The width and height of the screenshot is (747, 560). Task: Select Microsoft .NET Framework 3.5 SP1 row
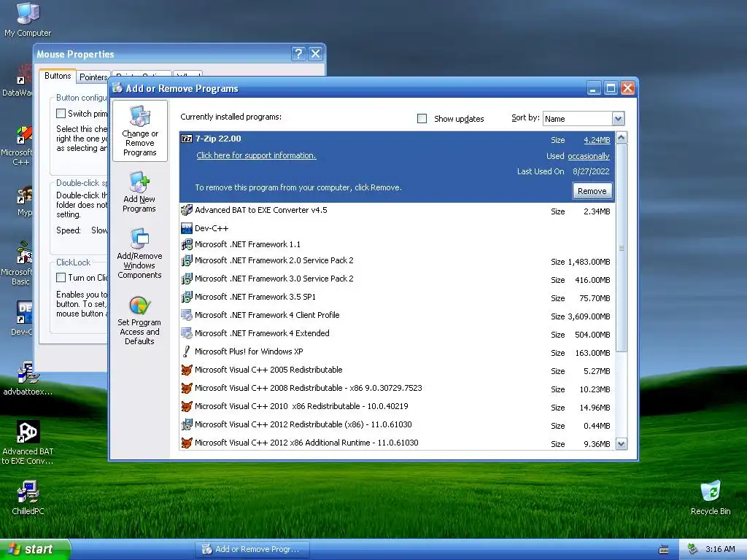[398, 297]
